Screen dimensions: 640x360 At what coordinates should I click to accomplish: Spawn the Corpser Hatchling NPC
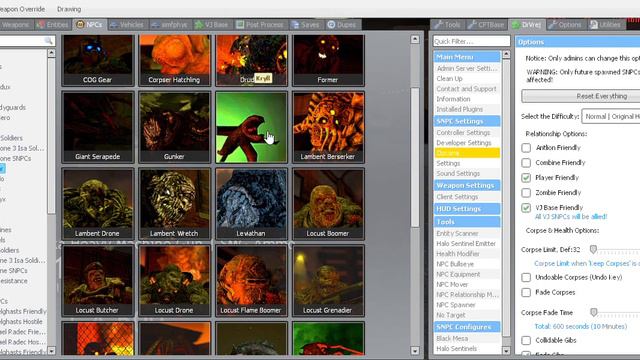tap(174, 60)
